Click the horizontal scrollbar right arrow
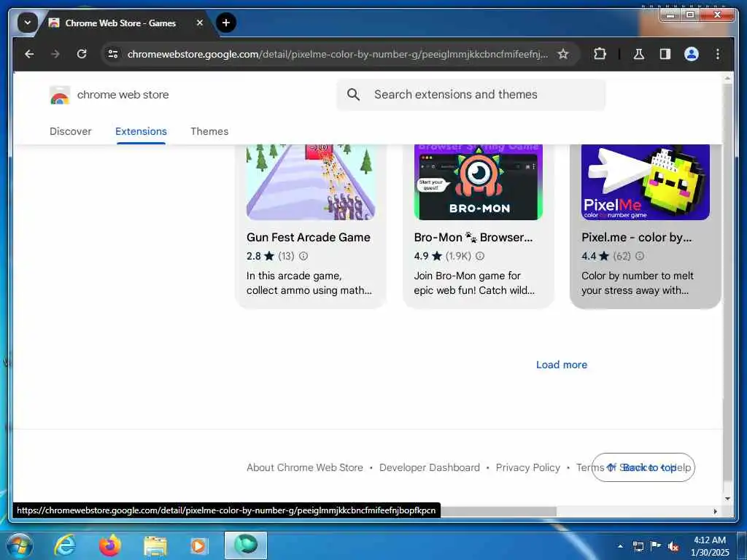747x560 pixels. pyautogui.click(x=715, y=511)
